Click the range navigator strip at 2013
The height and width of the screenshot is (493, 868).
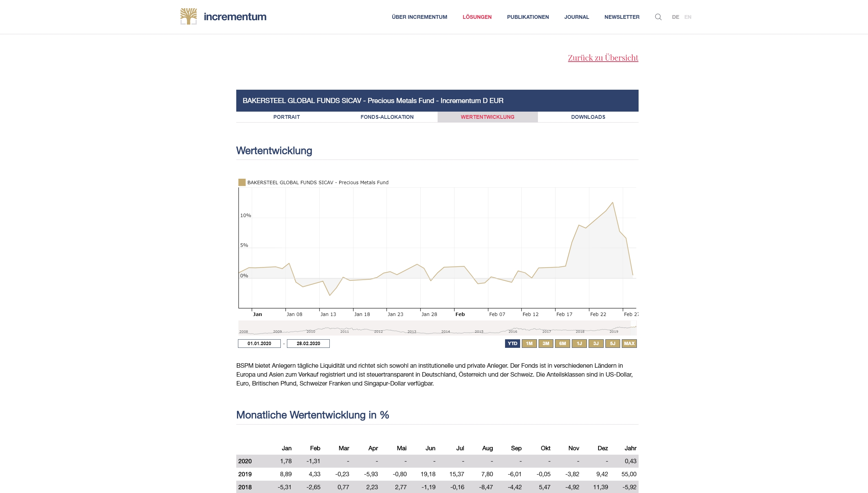pos(412,331)
